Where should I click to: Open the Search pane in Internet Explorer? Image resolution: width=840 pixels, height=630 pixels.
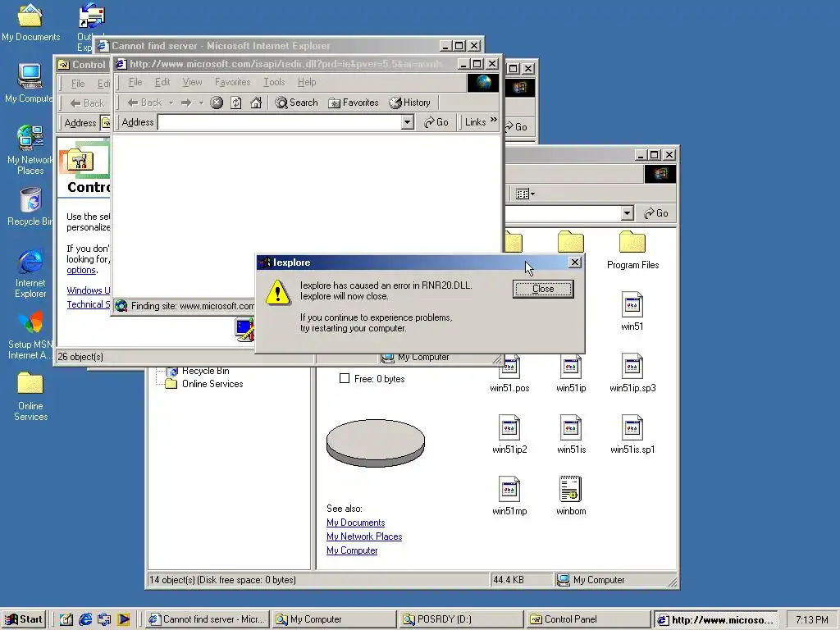tap(296, 103)
